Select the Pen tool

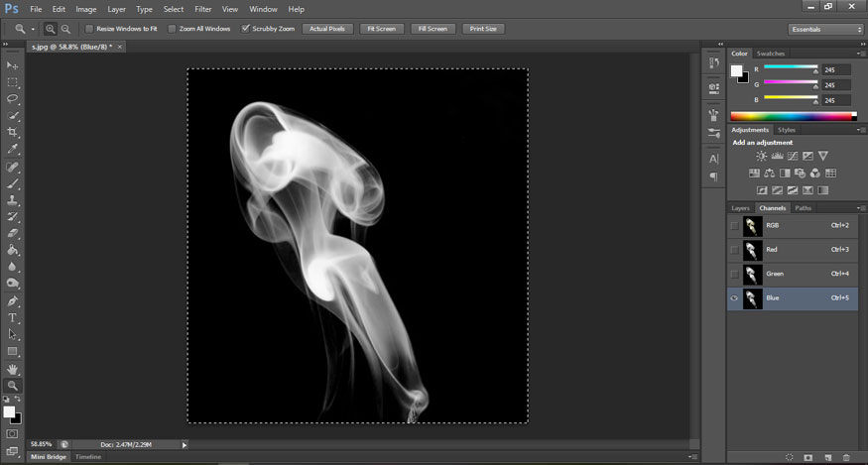click(x=12, y=301)
